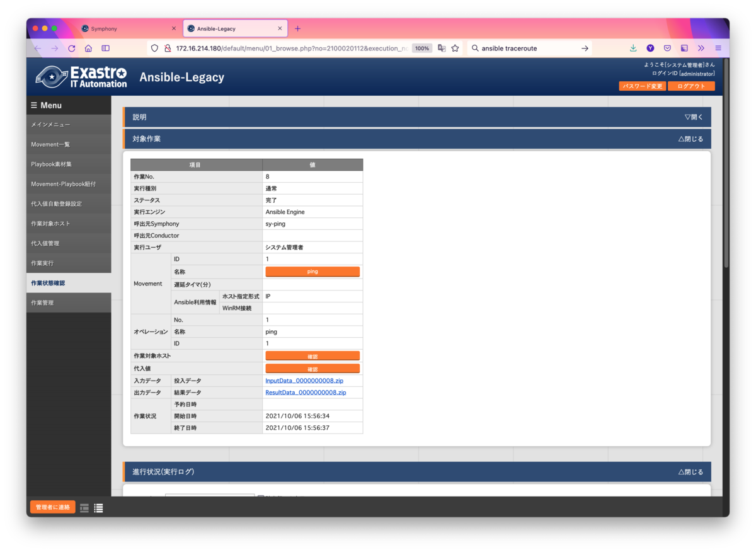The image size is (756, 552).
Task: Open the browser hamburger menu
Action: tap(718, 48)
